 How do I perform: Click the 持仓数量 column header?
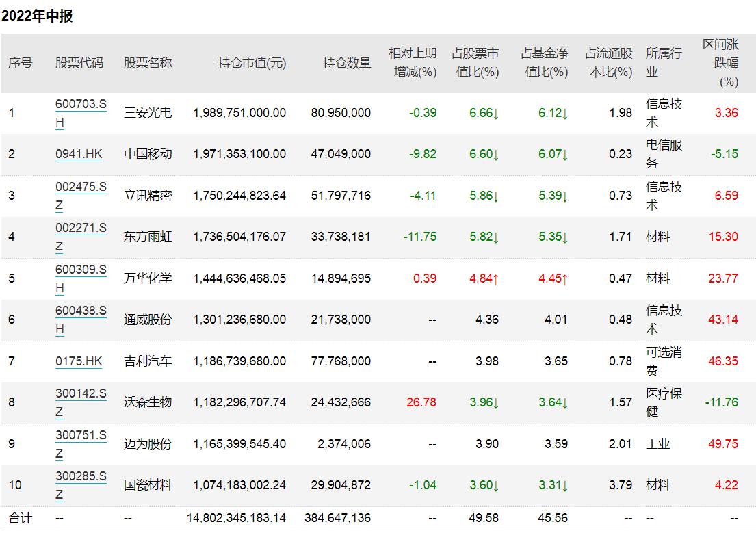347,63
